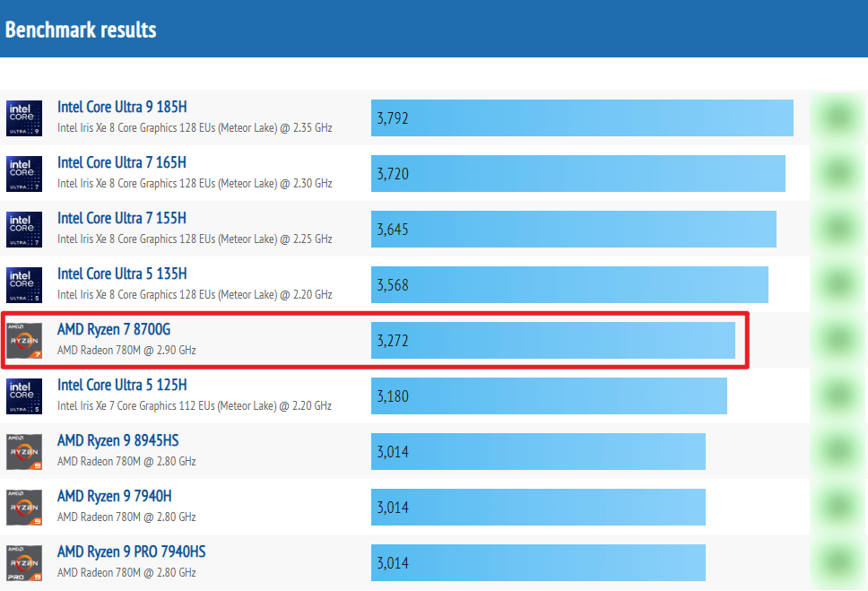This screenshot has height=591, width=868.
Task: Click the 3,180 score bar
Action: (549, 395)
